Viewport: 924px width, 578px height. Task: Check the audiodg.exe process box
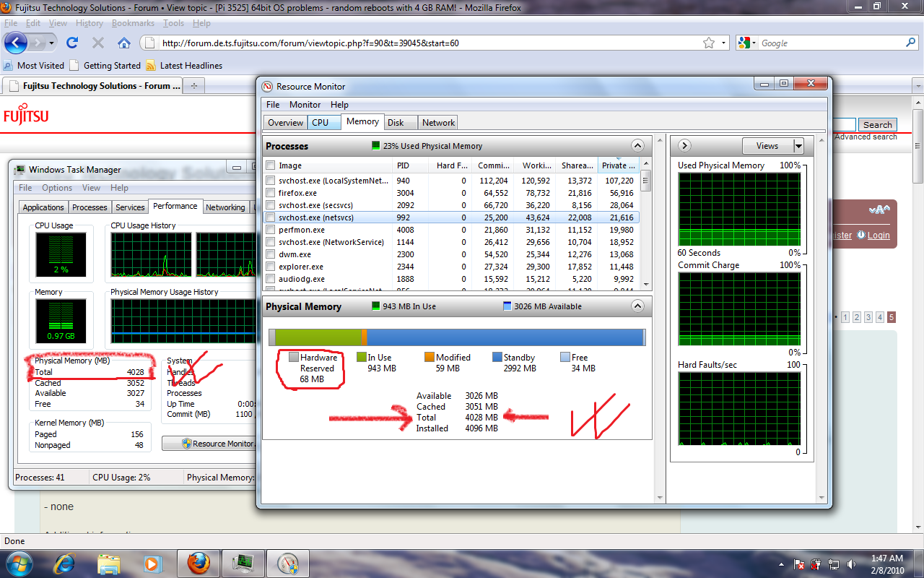pyautogui.click(x=271, y=279)
